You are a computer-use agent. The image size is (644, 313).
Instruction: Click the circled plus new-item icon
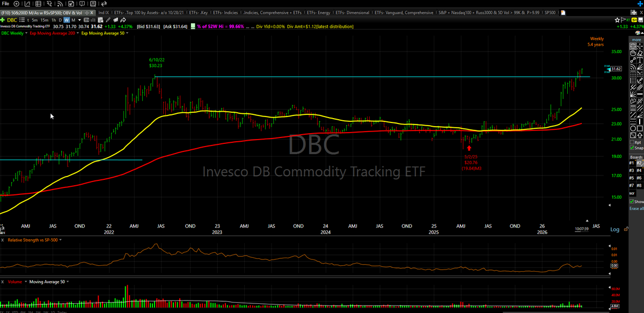tap(16, 4)
